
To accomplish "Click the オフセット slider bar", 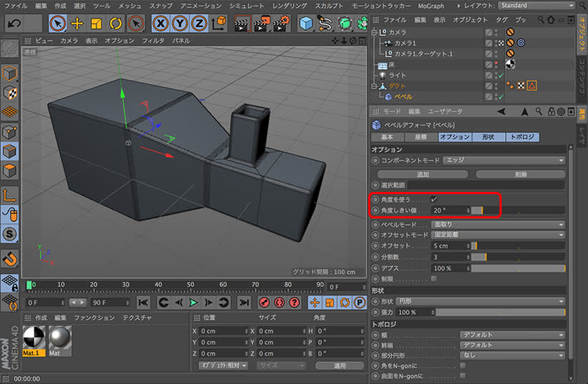I will click(517, 246).
